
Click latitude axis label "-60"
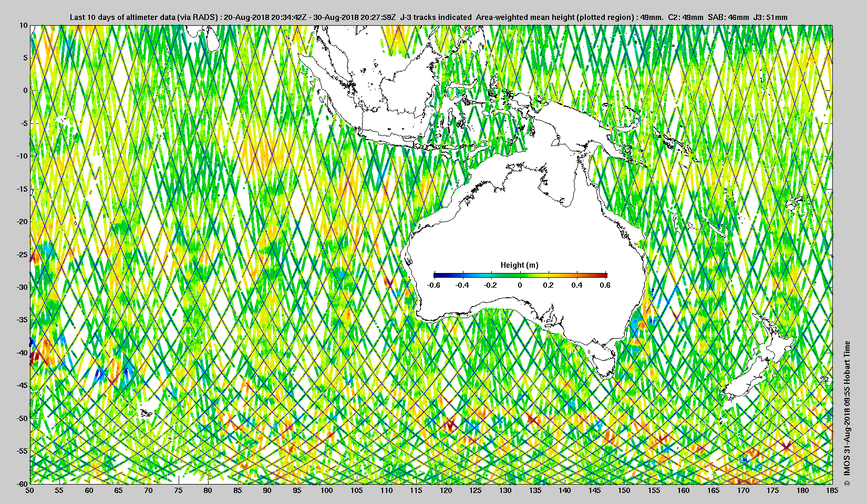(22, 484)
